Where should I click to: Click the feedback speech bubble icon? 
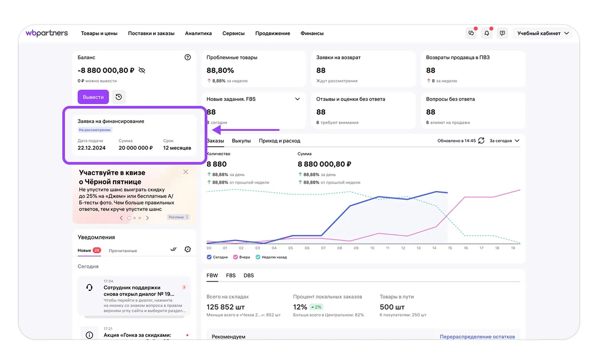click(502, 33)
